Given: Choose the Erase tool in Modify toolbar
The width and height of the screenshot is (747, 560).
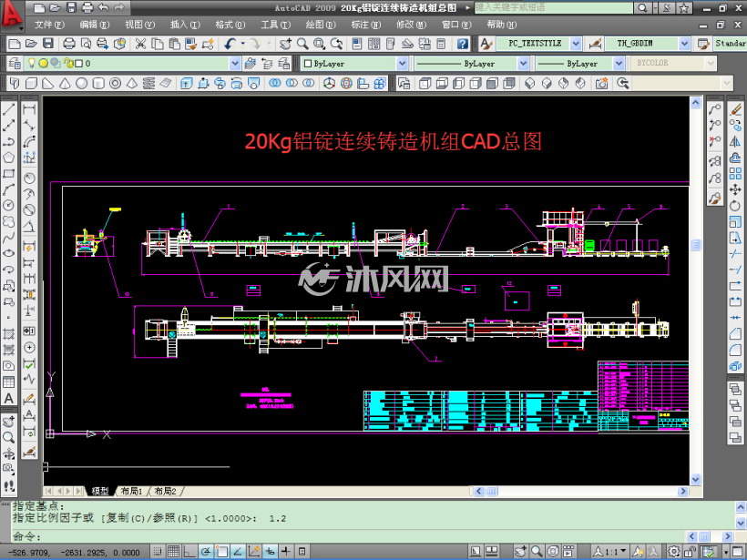Looking at the screenshot, I should [735, 109].
